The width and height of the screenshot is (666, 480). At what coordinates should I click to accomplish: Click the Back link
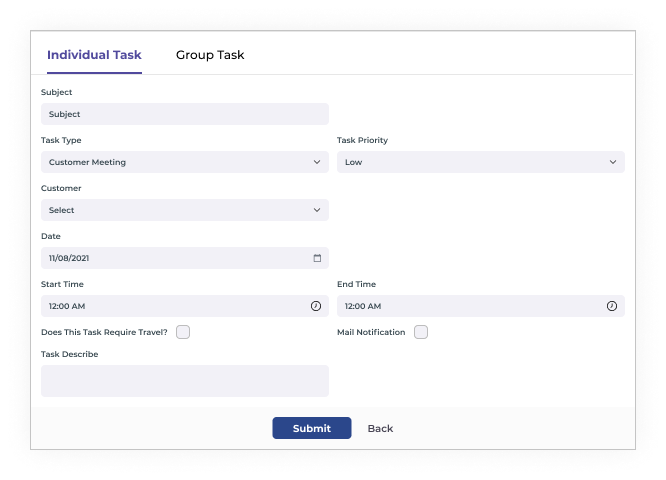pyautogui.click(x=380, y=428)
